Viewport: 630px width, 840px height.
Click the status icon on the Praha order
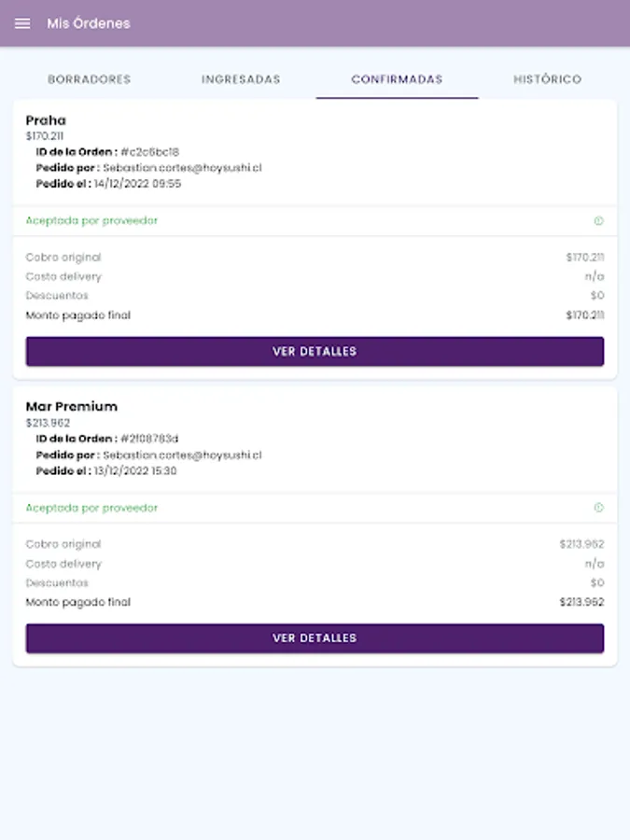pos(598,221)
